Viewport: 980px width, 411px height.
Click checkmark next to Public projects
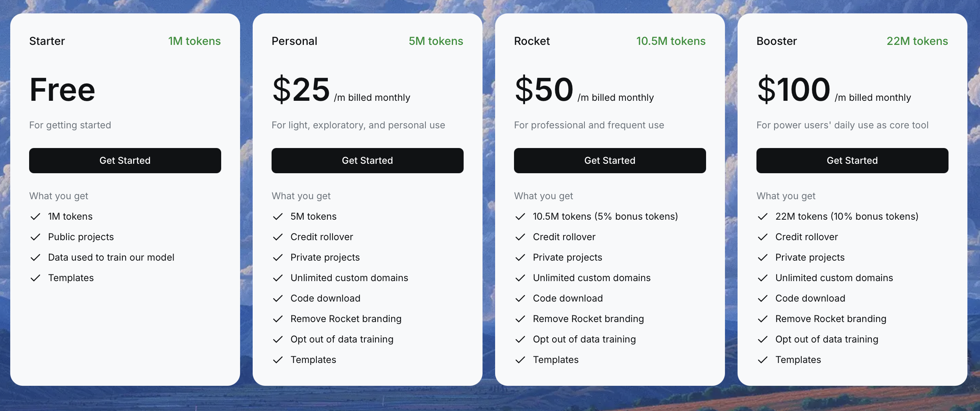(x=35, y=237)
